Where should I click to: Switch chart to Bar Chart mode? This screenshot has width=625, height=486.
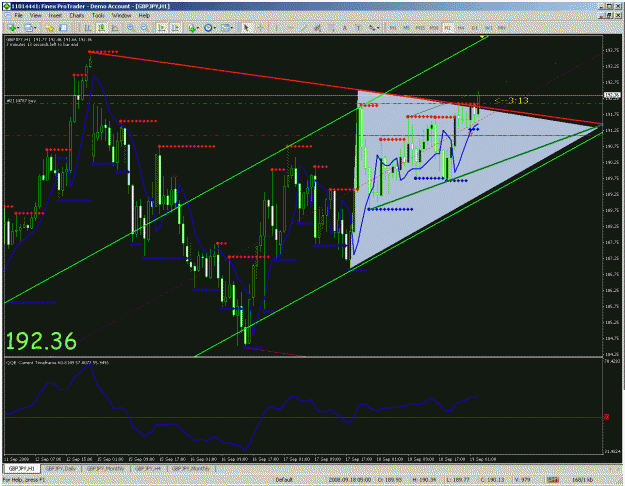pyautogui.click(x=88, y=28)
